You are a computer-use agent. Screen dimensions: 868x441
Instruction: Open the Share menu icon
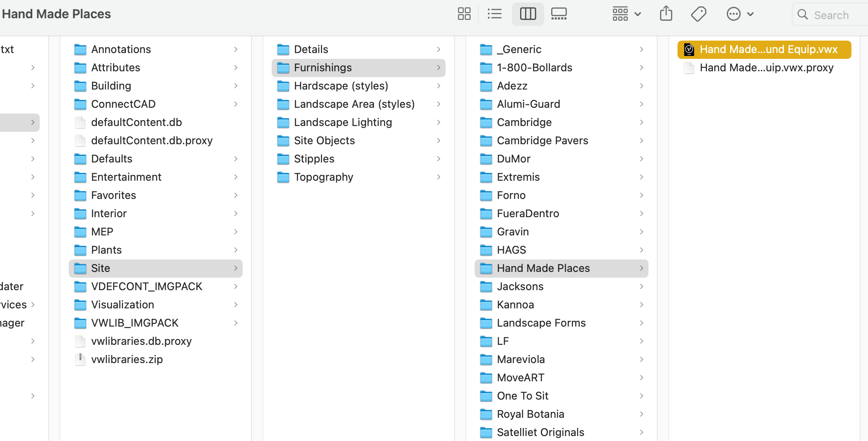pyautogui.click(x=666, y=13)
